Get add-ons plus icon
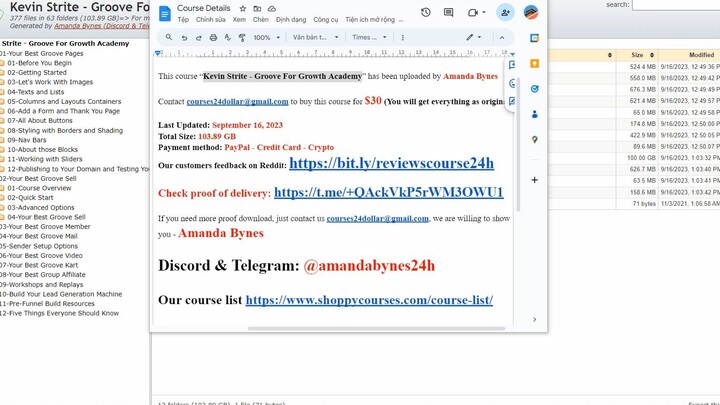Viewport: 720px width, 405px height. pyautogui.click(x=534, y=180)
